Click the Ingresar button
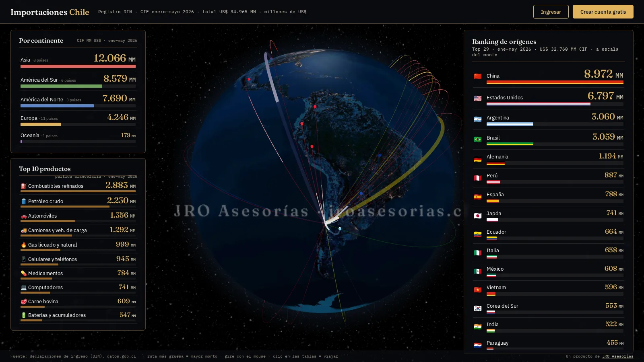Screen dimensions: 644x362 [x=551, y=12]
